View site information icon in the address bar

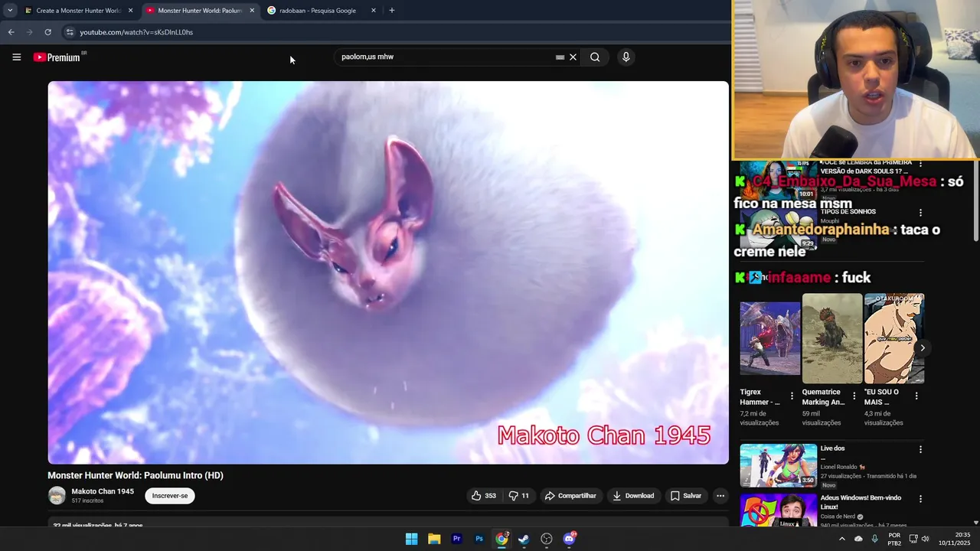click(x=69, y=32)
